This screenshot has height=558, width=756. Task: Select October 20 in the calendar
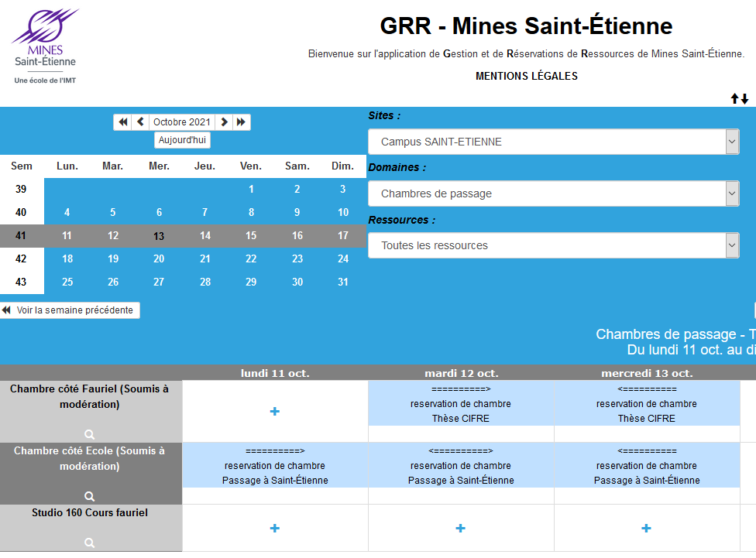(159, 258)
